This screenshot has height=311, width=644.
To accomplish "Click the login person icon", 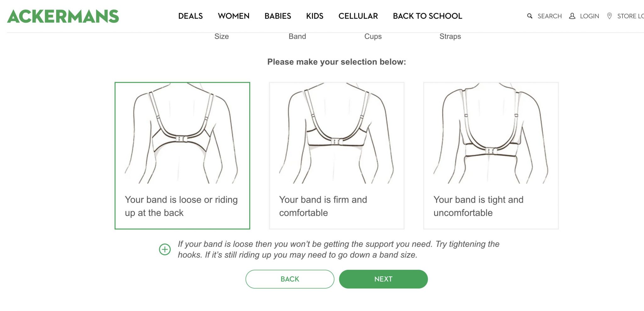I will [572, 16].
